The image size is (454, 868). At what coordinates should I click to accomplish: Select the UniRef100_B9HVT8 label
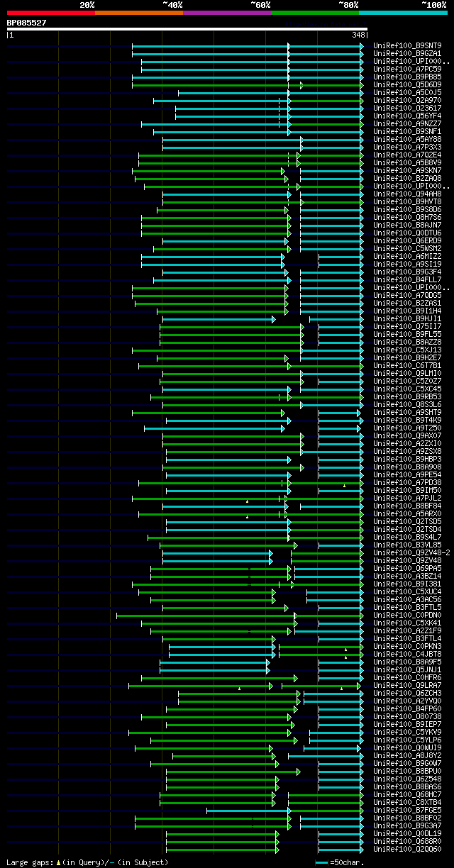(x=407, y=201)
